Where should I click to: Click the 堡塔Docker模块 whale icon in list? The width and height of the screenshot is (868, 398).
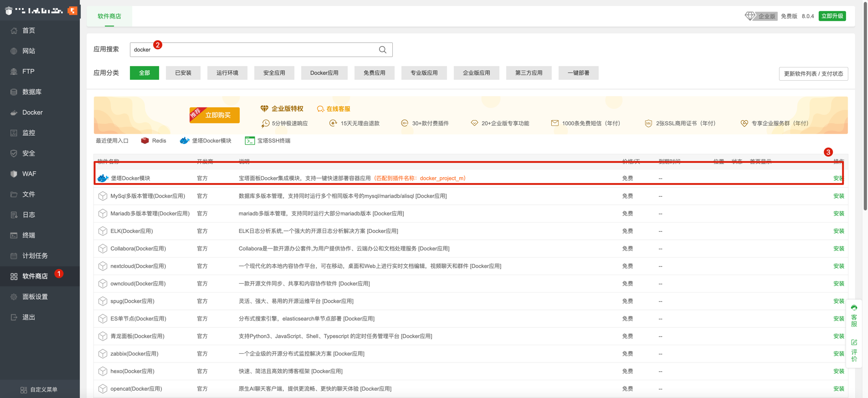click(x=103, y=178)
